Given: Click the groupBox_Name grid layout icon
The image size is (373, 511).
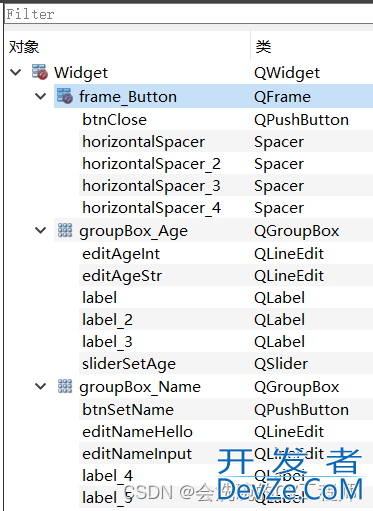Looking at the screenshot, I should (x=65, y=386).
